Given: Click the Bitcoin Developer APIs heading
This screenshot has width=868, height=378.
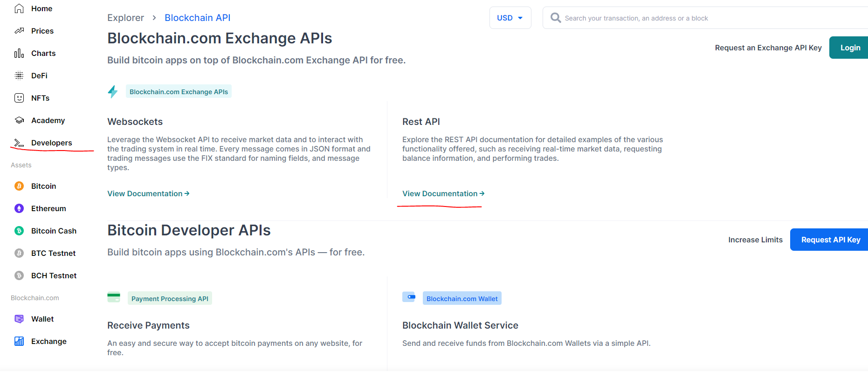Looking at the screenshot, I should tap(189, 230).
